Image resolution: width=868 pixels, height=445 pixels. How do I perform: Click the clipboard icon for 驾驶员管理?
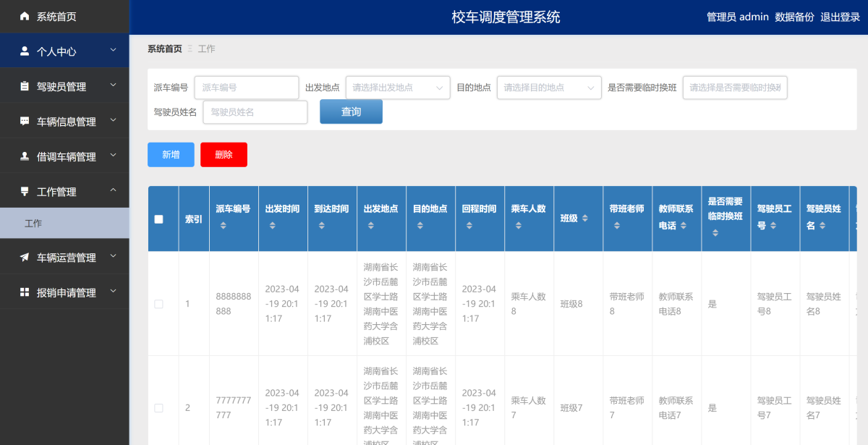point(25,86)
